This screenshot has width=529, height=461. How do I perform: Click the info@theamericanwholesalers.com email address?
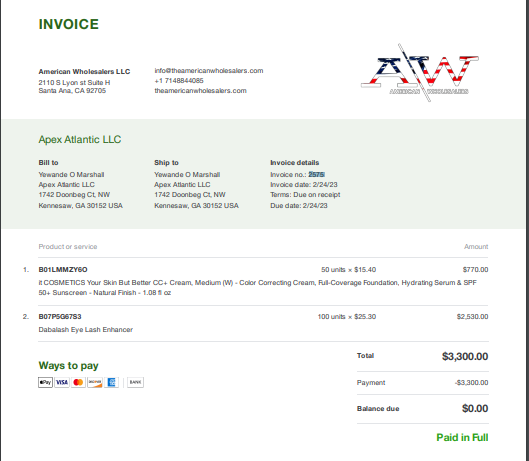click(209, 71)
